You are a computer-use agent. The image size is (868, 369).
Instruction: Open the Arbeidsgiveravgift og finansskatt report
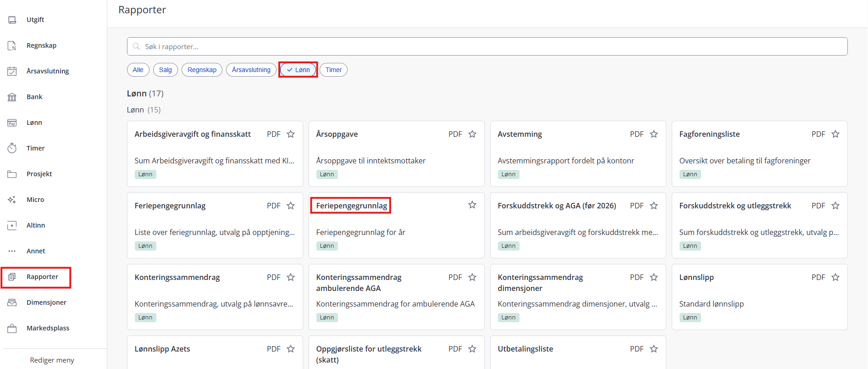click(x=215, y=154)
